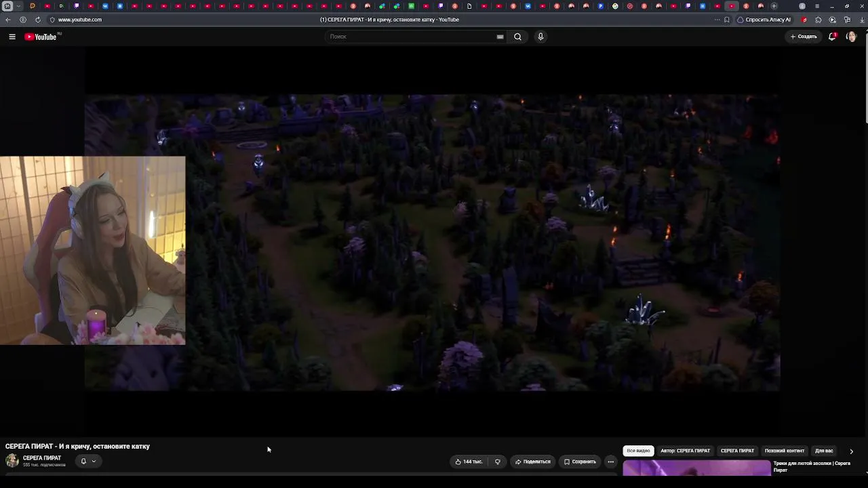The width and height of the screenshot is (868, 488).
Task: Open the СЕРЕГА ПИРАТ channel name link
Action: [x=42, y=458]
